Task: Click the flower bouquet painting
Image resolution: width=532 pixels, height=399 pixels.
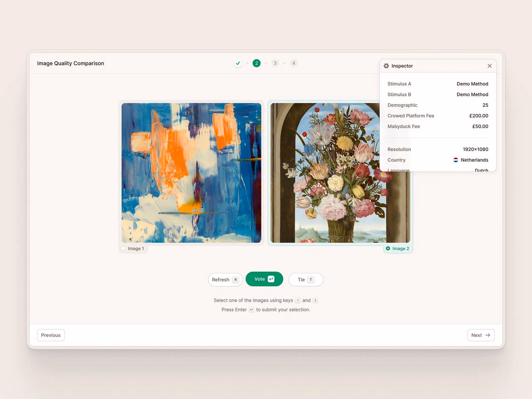Action: 340,173
